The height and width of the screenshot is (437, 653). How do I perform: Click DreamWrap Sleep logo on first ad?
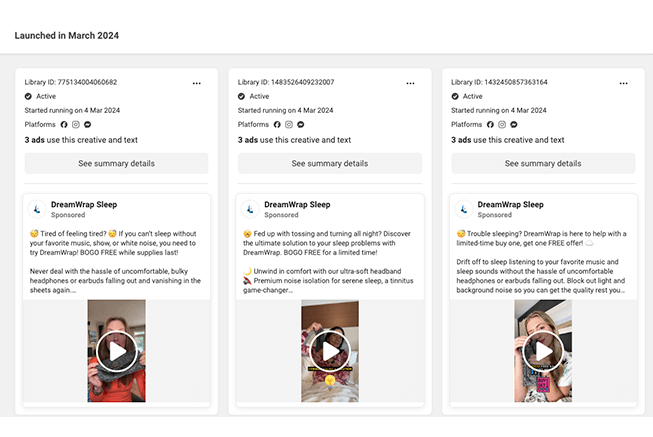click(x=36, y=209)
